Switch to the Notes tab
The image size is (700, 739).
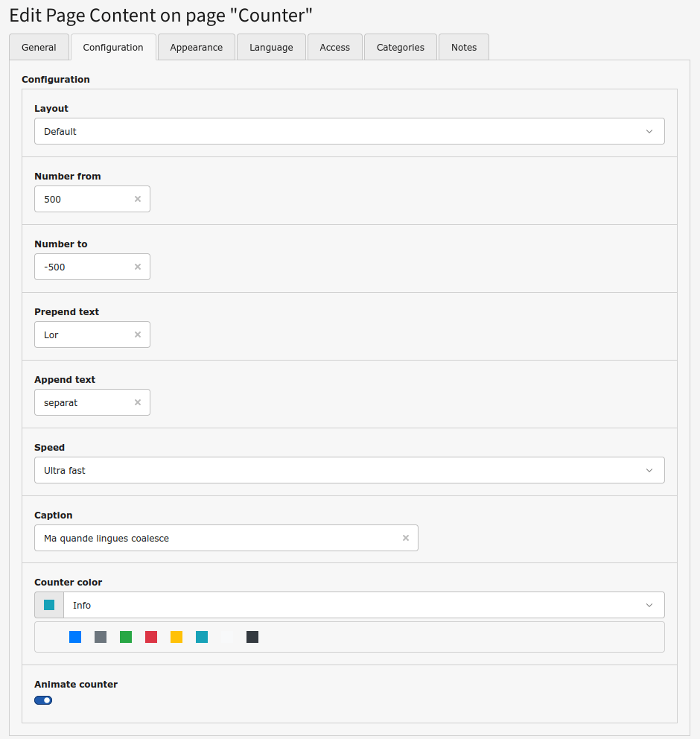point(463,47)
